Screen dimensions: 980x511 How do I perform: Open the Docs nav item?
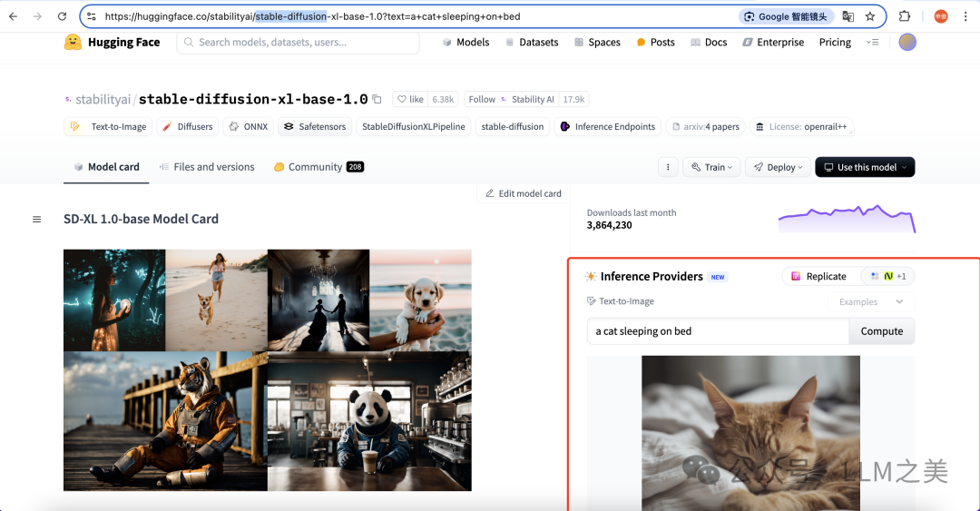tap(709, 42)
